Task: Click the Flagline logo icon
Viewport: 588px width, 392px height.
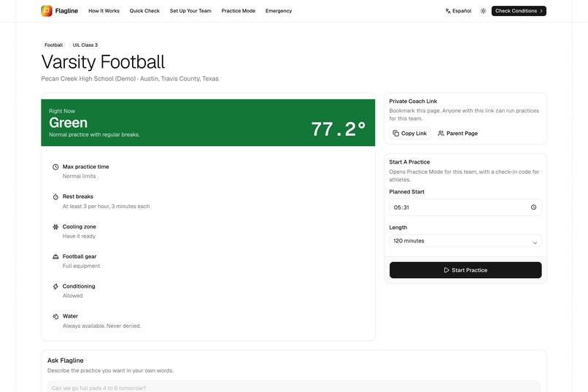Action: [x=47, y=11]
